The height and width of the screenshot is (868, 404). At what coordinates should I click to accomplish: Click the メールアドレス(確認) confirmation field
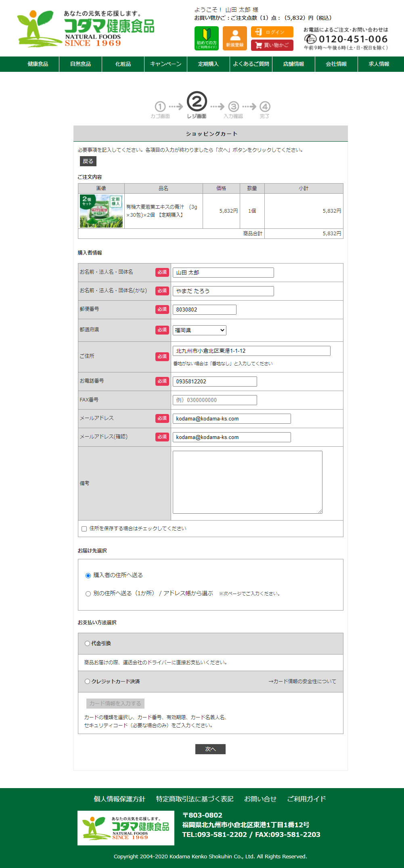click(x=232, y=437)
